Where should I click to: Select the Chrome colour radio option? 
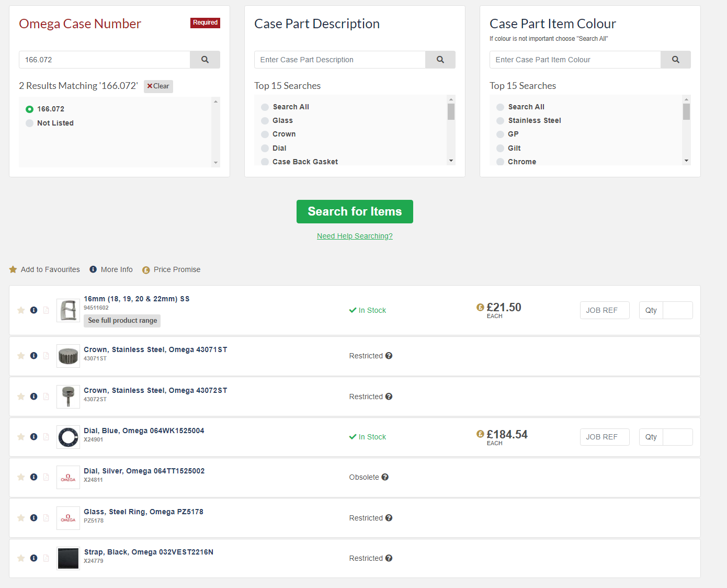click(x=501, y=162)
